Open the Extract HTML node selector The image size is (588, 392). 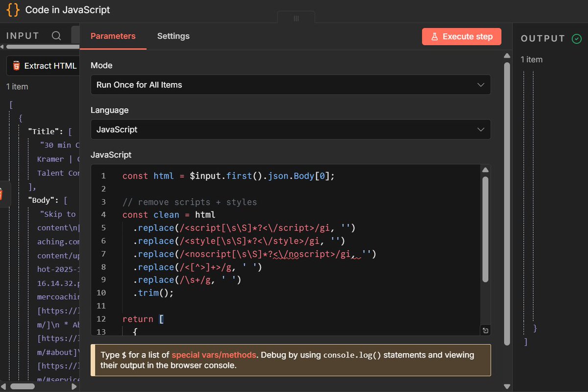pos(43,66)
